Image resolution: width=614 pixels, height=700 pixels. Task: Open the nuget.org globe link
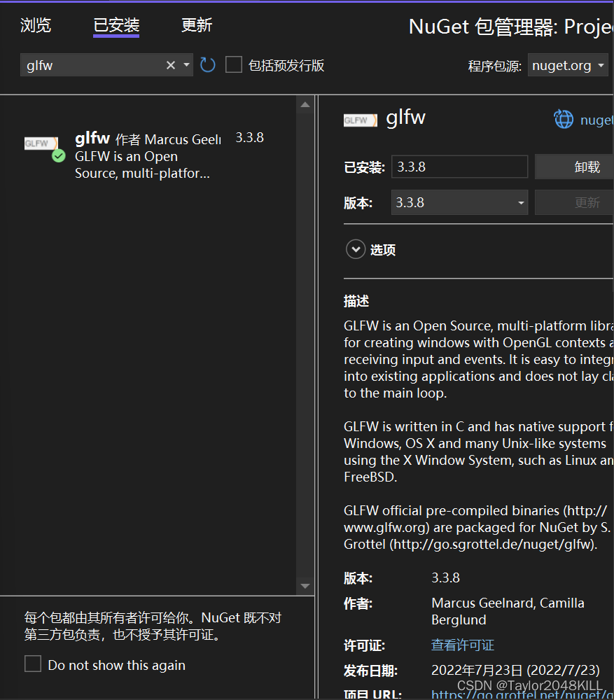[583, 120]
